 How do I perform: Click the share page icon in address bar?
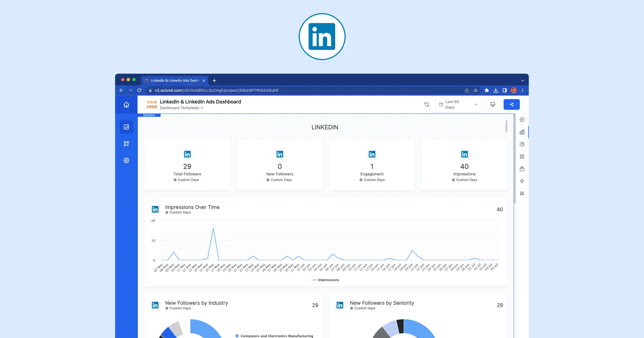point(467,90)
